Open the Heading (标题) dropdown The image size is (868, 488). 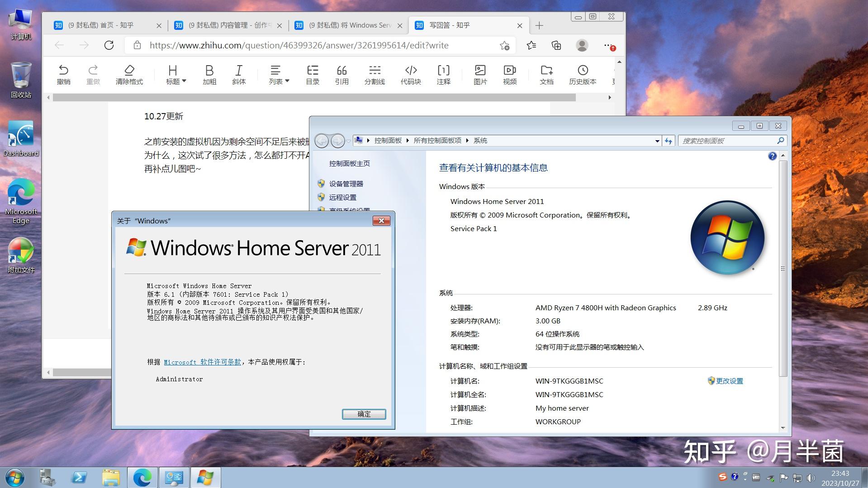(175, 75)
